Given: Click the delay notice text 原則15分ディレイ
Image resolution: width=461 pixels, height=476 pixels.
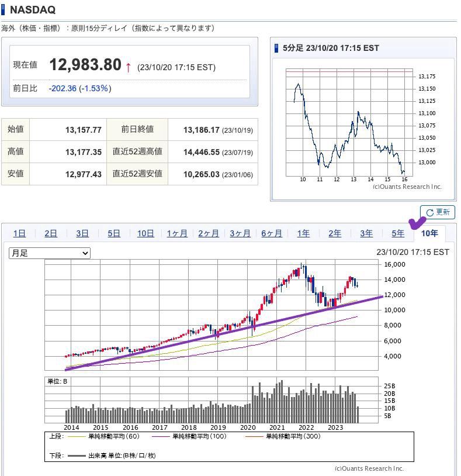Looking at the screenshot, I should tap(99, 28).
